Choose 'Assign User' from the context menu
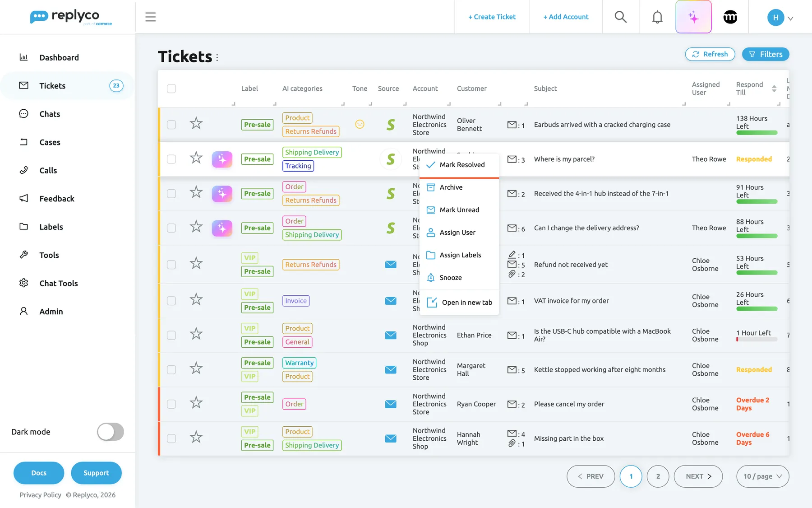The width and height of the screenshot is (812, 508). (459, 233)
